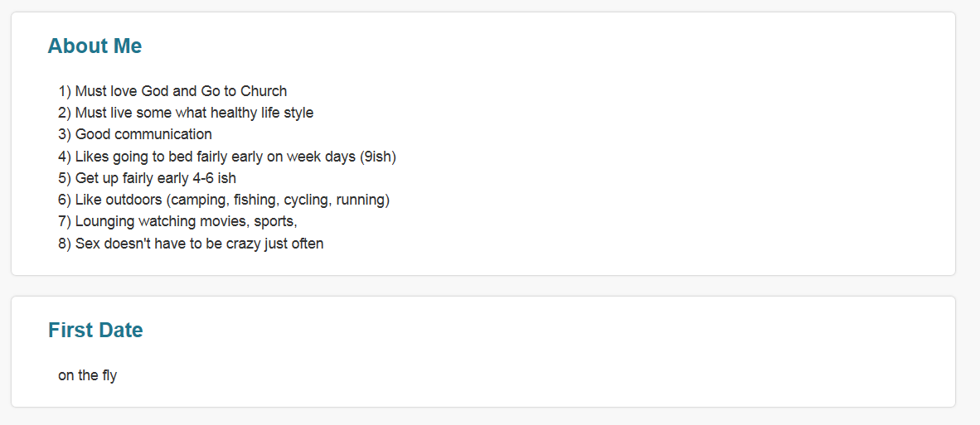Click the word "sports," in item seven
This screenshot has height=425, width=980.
275,221
